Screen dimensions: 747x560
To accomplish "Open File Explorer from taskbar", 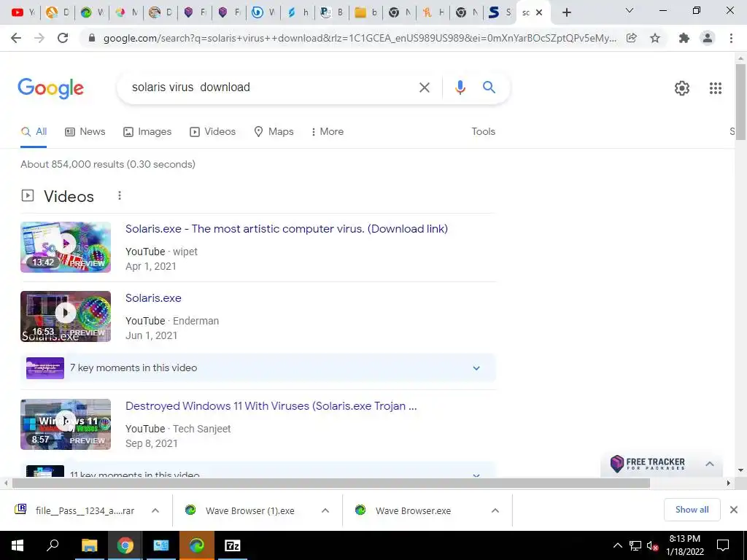I will pyautogui.click(x=89, y=545).
